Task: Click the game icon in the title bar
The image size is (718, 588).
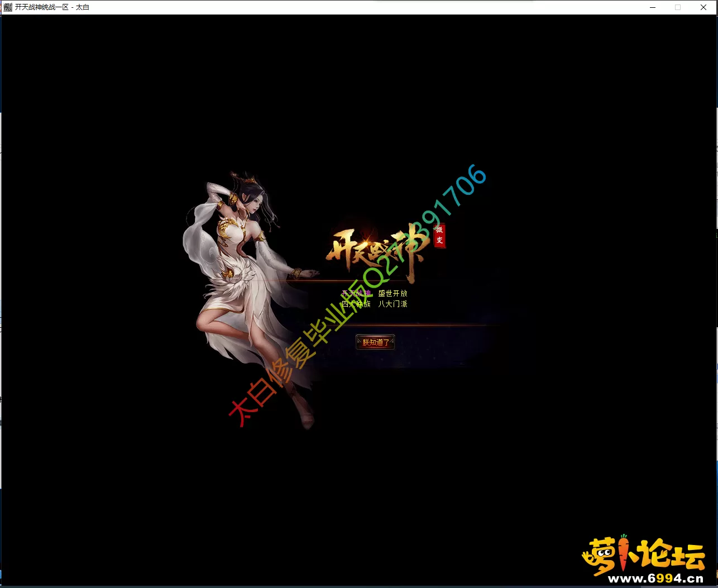Action: (7, 7)
